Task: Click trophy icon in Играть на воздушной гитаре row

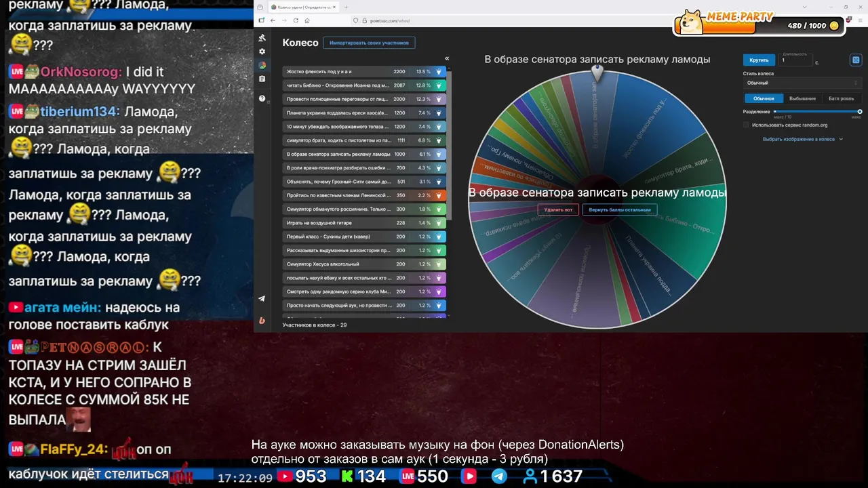Action: pos(439,223)
